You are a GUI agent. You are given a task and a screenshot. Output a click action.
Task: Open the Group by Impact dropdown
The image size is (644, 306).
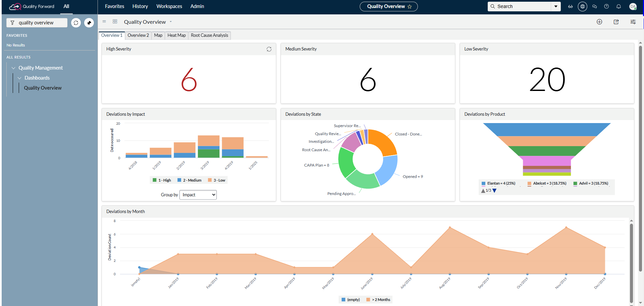(x=198, y=195)
